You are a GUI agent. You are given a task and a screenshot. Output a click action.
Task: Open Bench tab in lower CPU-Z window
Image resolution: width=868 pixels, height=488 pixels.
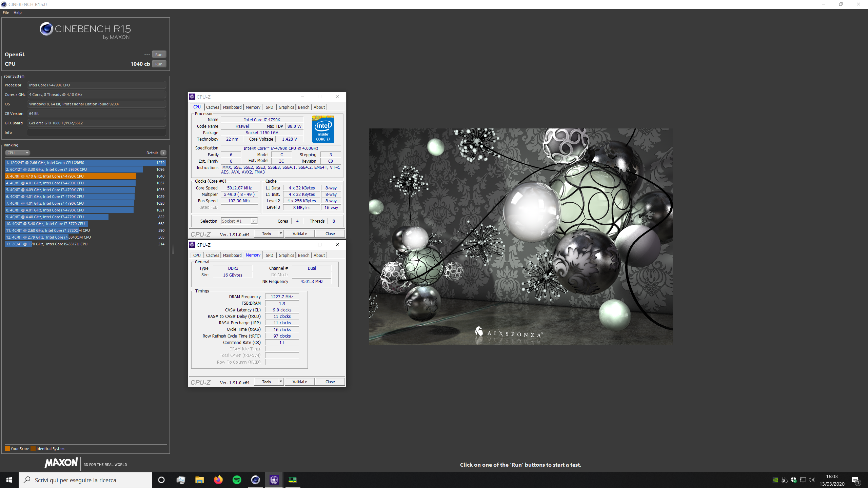click(303, 255)
